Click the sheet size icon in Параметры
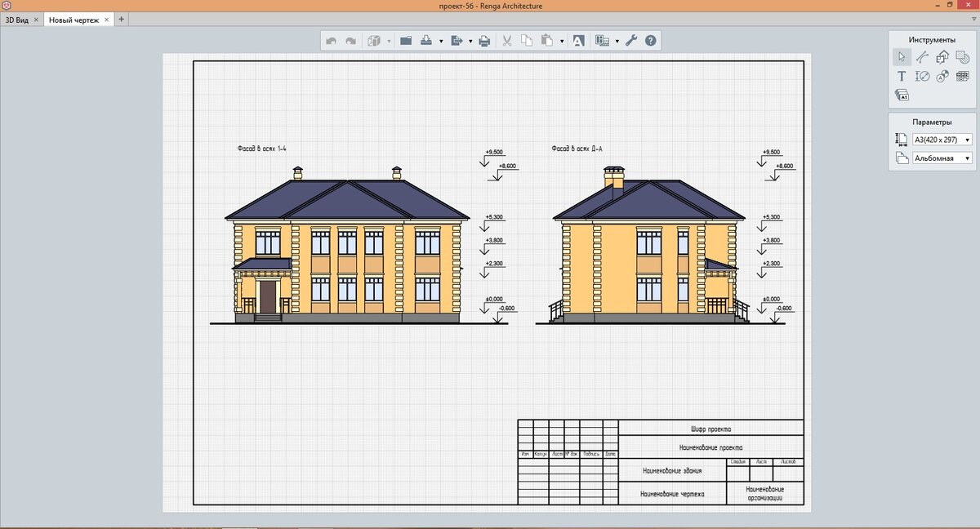This screenshot has height=529, width=980. [902, 140]
